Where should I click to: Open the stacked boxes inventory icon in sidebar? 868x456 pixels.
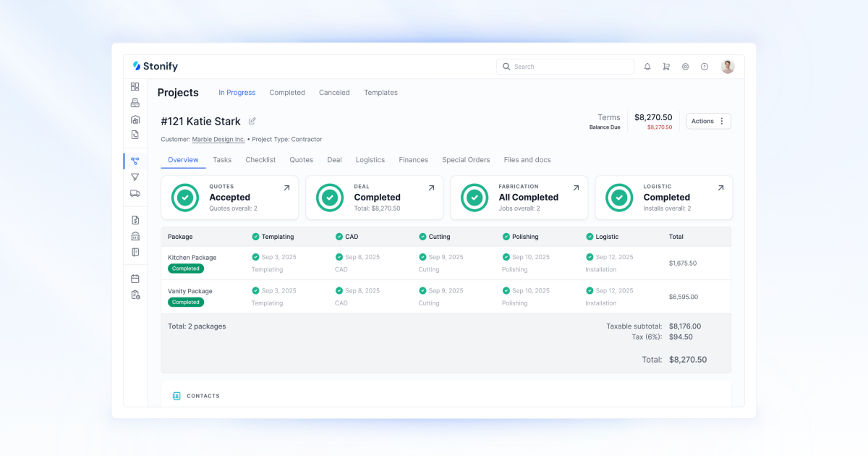135,103
